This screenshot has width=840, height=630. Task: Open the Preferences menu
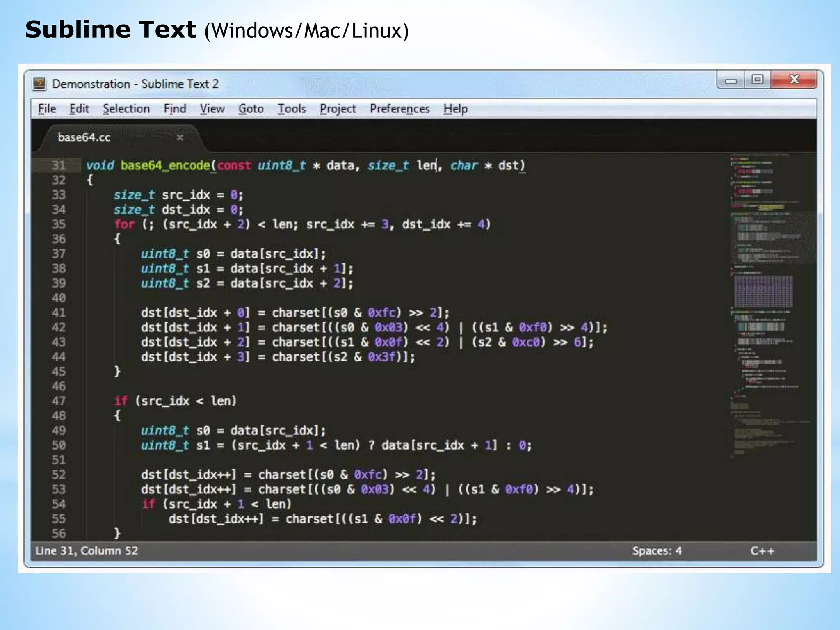point(399,109)
